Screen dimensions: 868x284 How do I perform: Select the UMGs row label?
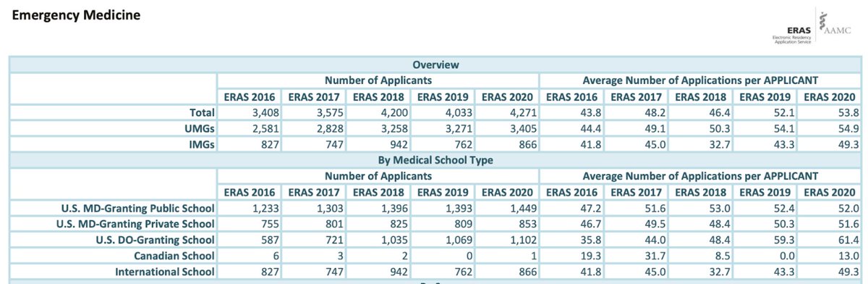point(199,128)
